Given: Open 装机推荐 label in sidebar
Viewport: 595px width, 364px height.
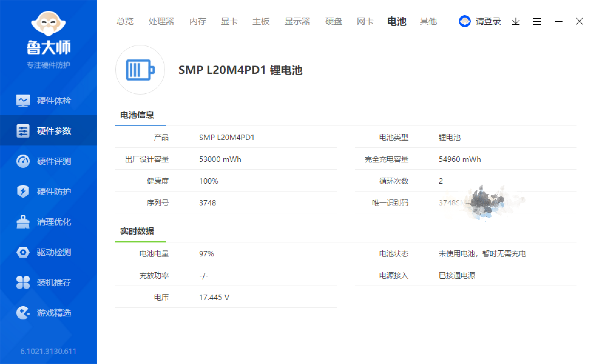Looking at the screenshot, I should (54, 282).
